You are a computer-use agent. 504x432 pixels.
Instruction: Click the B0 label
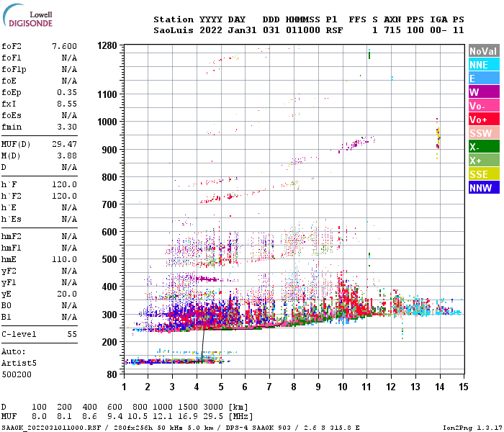click(x=6, y=306)
